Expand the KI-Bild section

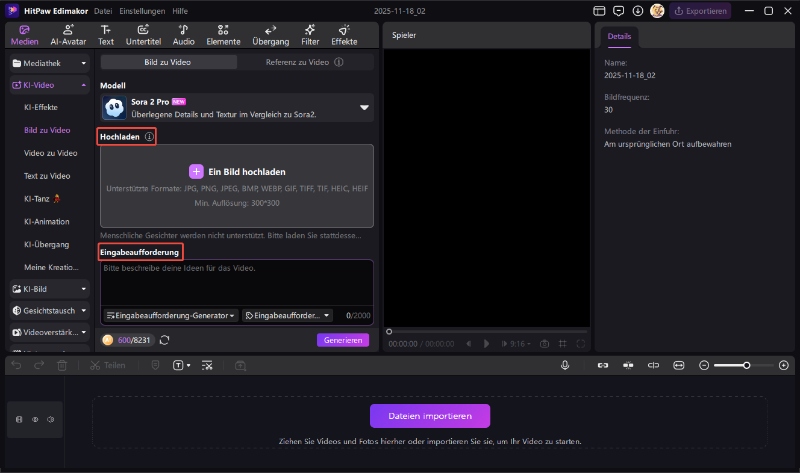(49, 289)
